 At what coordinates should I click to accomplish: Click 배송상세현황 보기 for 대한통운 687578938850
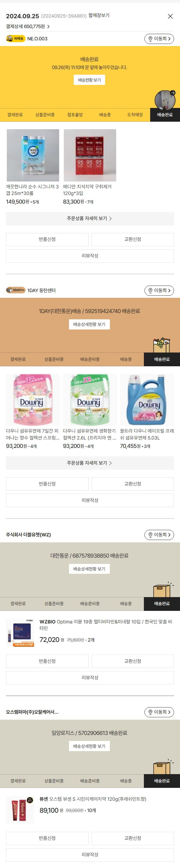click(x=90, y=569)
